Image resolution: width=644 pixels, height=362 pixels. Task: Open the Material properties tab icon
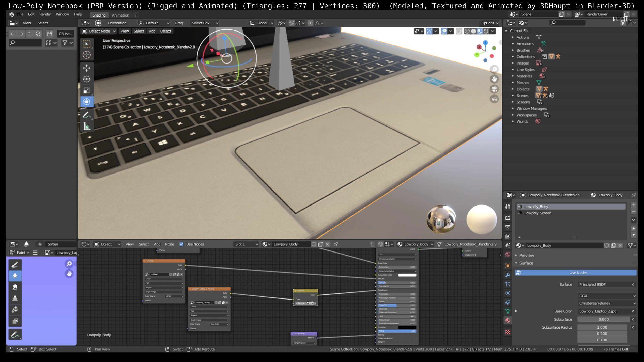point(508,320)
